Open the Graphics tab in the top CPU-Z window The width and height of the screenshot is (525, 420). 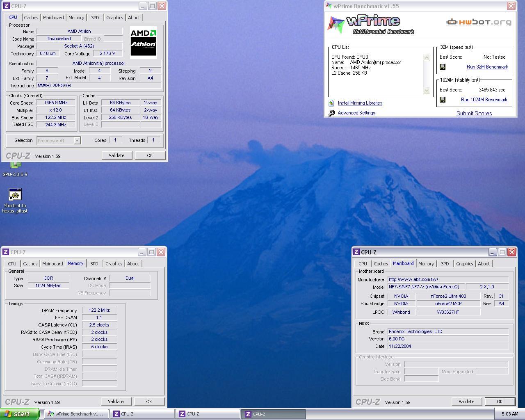pos(115,18)
